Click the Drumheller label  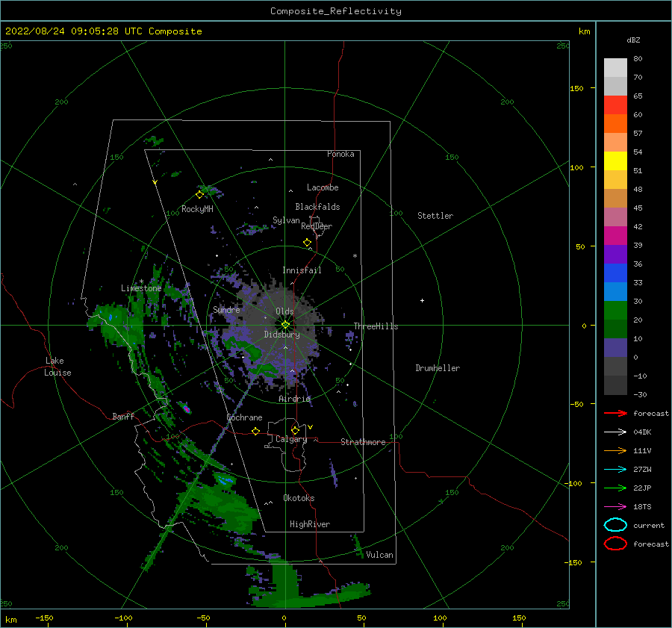(x=438, y=368)
